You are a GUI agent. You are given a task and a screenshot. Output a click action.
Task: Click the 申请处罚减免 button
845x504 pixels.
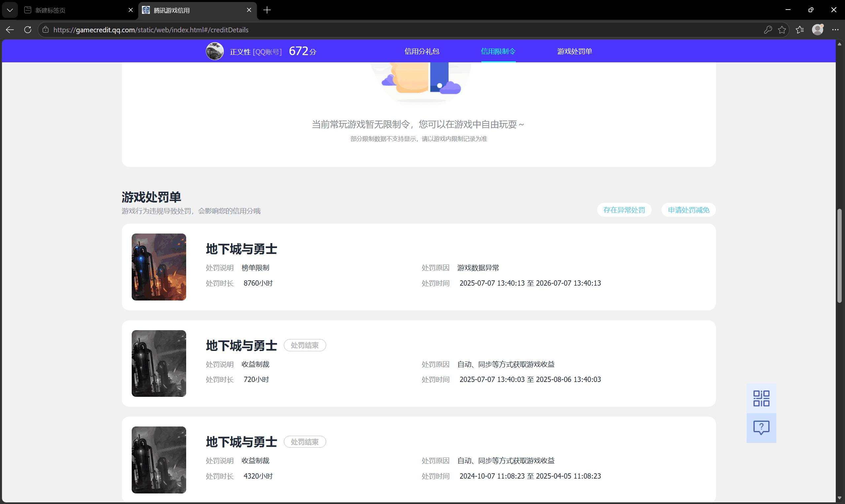[x=688, y=210]
